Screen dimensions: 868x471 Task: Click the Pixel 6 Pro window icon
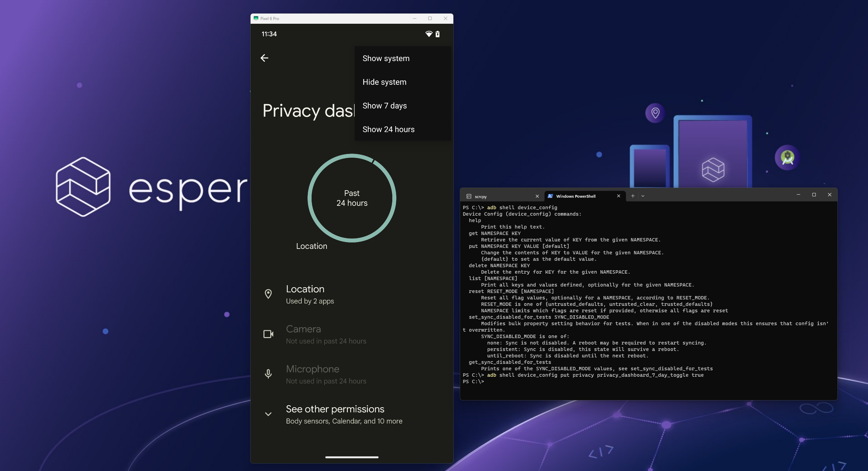point(256,18)
